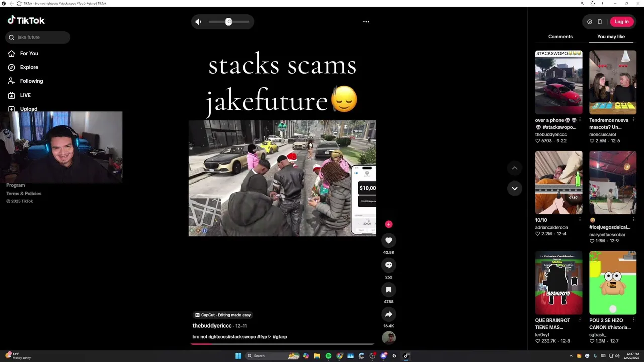This screenshot has height=362, width=644.
Task: Open the POU 2 SE HIZO CANON thumbnail
Action: pyautogui.click(x=613, y=283)
